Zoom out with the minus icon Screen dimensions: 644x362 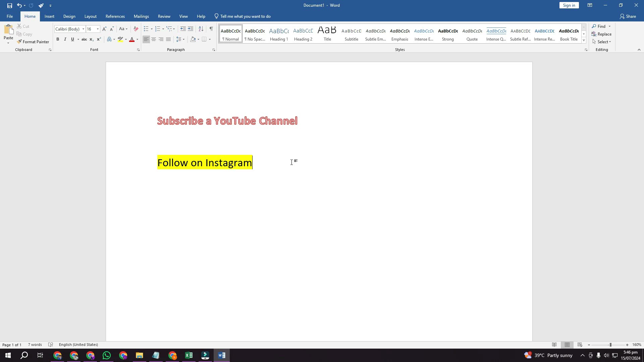(x=589, y=345)
